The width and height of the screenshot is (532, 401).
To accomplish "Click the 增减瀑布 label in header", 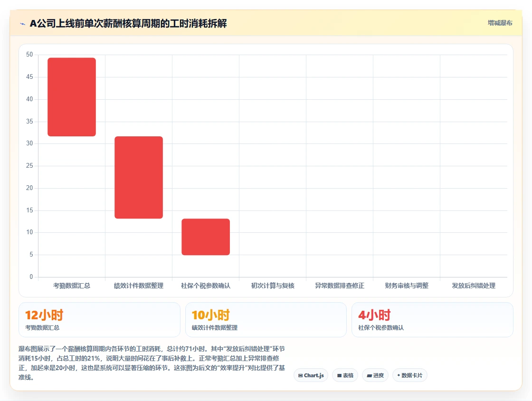I will coord(500,23).
